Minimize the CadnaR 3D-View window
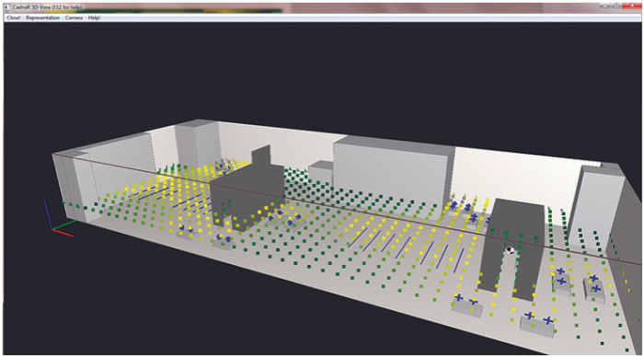The image size is (644, 357). point(605,6)
